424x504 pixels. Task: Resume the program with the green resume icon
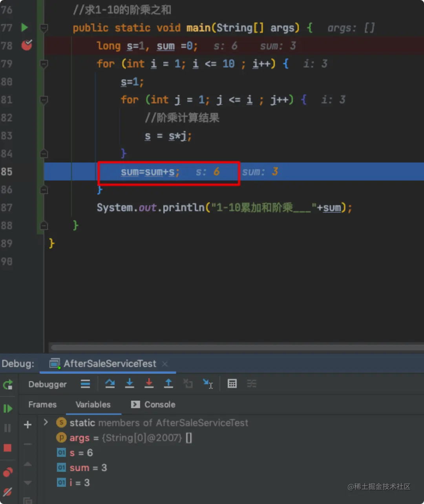(x=8, y=408)
